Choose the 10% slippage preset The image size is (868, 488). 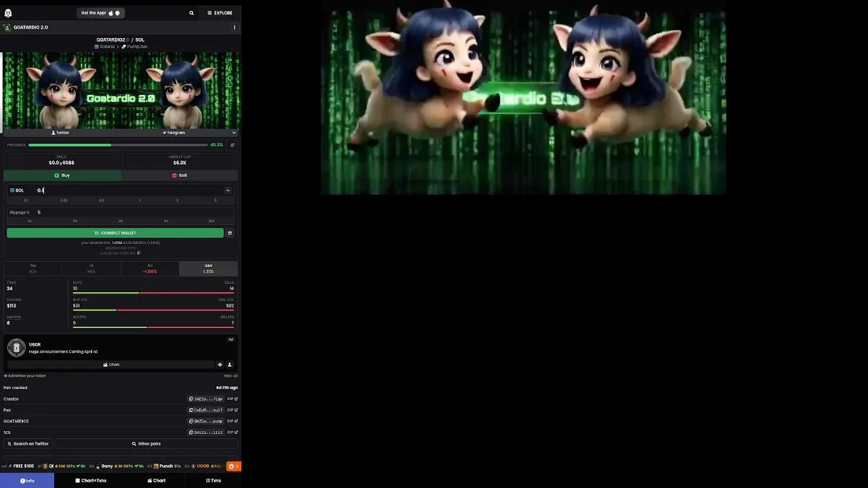pyautogui.click(x=212, y=221)
